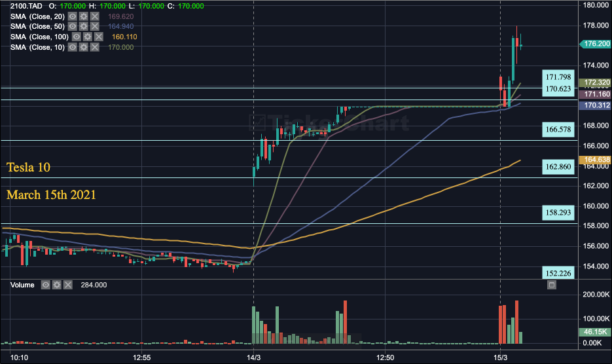Viewport: 612px width, 364px height.
Task: Remove the SMA (Close, 20) indicator
Action: pyautogui.click(x=95, y=16)
